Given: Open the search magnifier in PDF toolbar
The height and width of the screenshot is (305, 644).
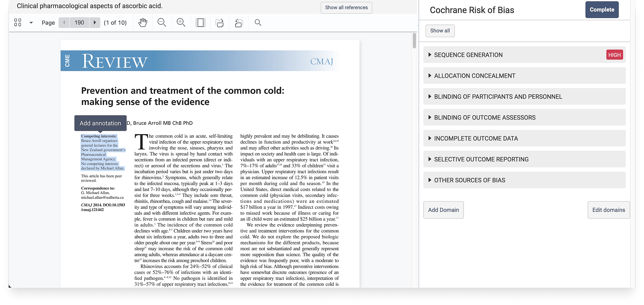Looking at the screenshot, I should pyautogui.click(x=258, y=22).
